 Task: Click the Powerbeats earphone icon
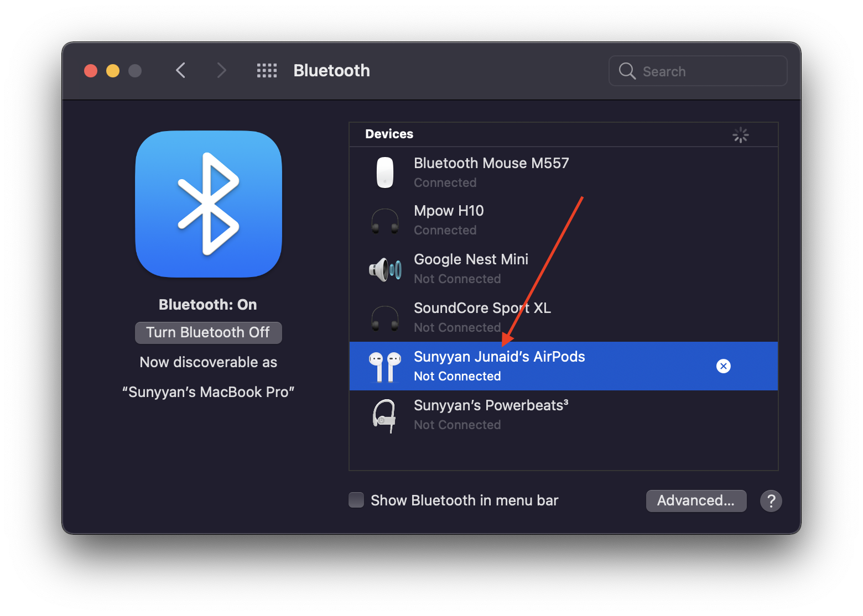(x=385, y=416)
